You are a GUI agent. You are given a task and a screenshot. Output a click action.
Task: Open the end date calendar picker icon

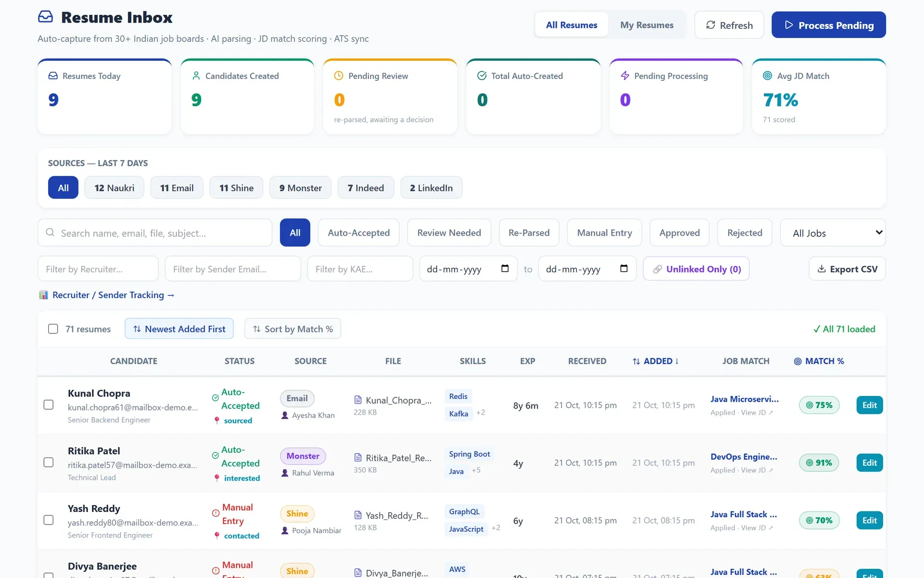(624, 268)
